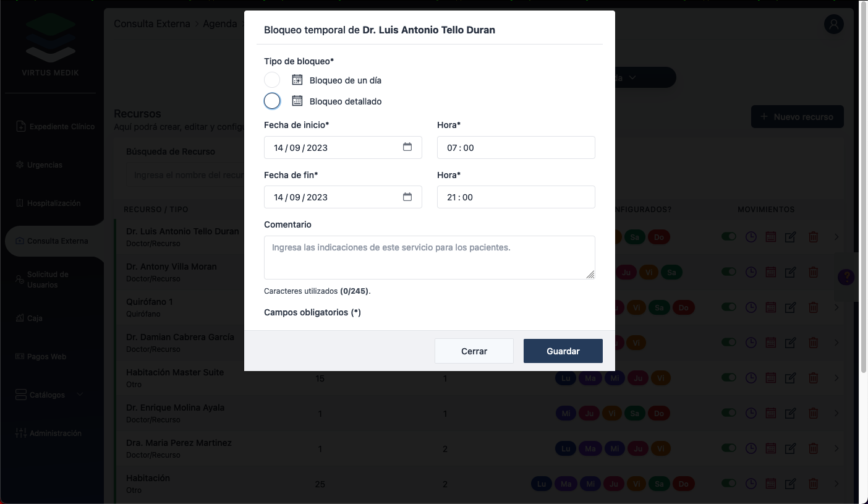
Task: Select the 'Bloqueo de un día' radio button
Action: click(x=272, y=80)
